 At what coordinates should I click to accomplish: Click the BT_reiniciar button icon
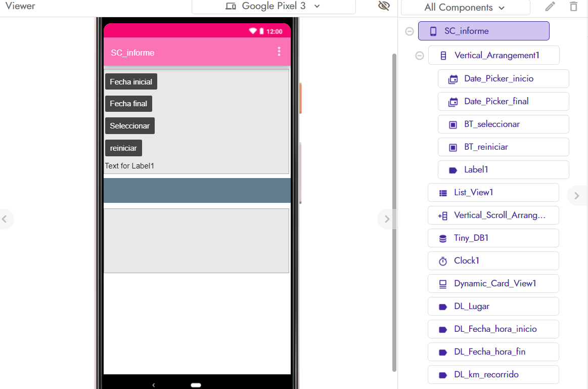tap(453, 147)
